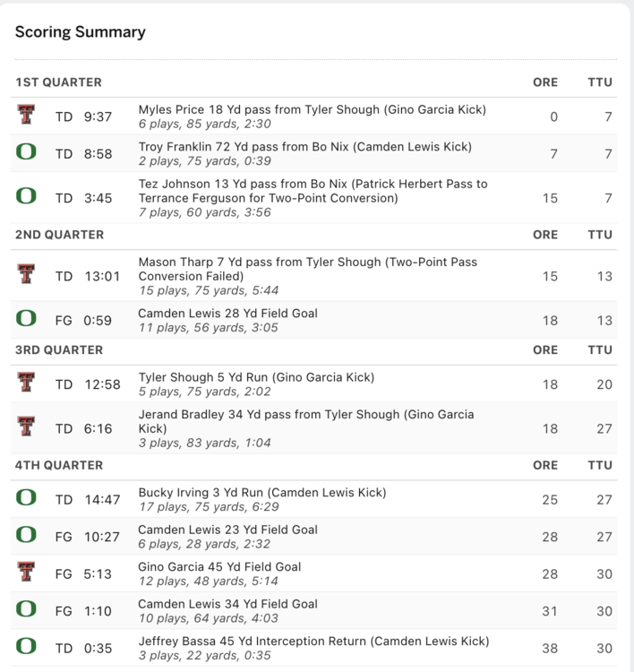The image size is (634, 672).
Task: Select Oregon logo beside the 0:59 field goal
Action: point(26,319)
